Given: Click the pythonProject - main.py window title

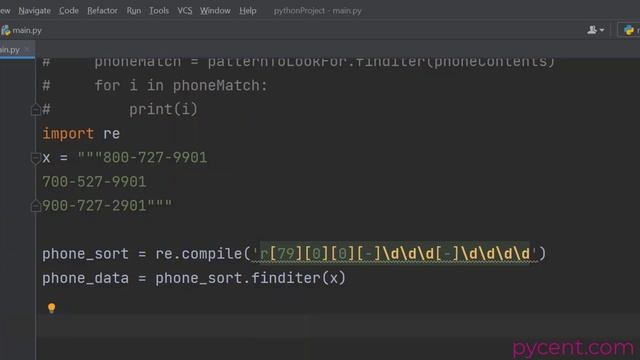Looking at the screenshot, I should click(318, 11).
